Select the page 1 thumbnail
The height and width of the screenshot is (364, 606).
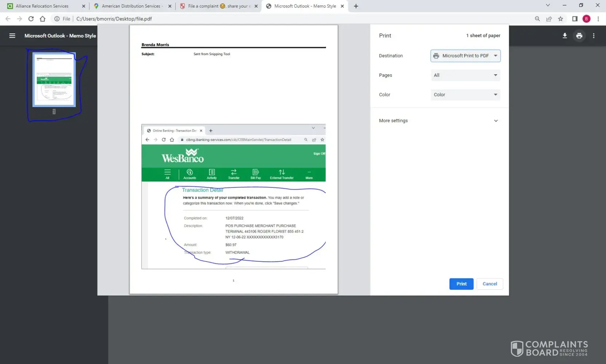click(x=54, y=79)
